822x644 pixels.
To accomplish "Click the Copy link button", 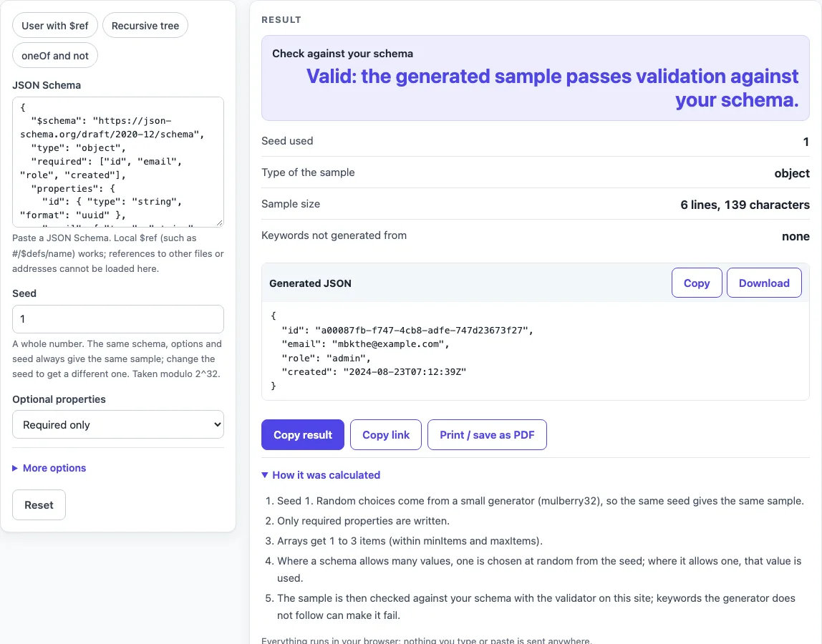I will 386,435.
